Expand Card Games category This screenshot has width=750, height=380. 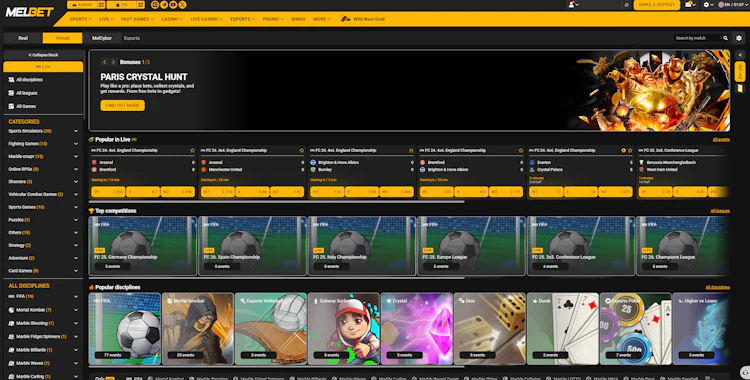pyautogui.click(x=76, y=271)
